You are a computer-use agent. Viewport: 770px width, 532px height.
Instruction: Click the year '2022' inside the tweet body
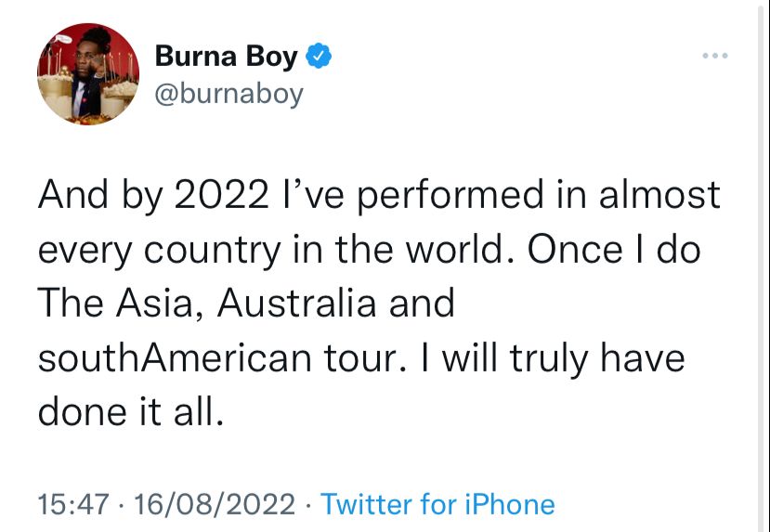(221, 195)
